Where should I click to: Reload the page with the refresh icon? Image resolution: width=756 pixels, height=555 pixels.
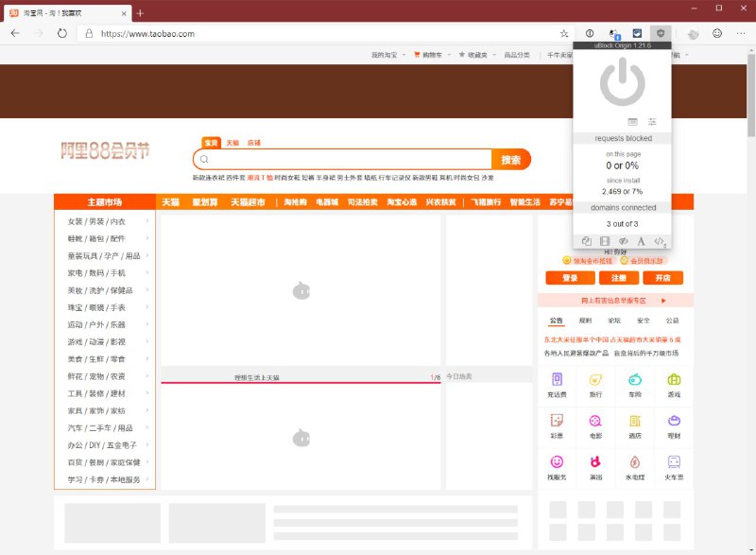pos(62,33)
